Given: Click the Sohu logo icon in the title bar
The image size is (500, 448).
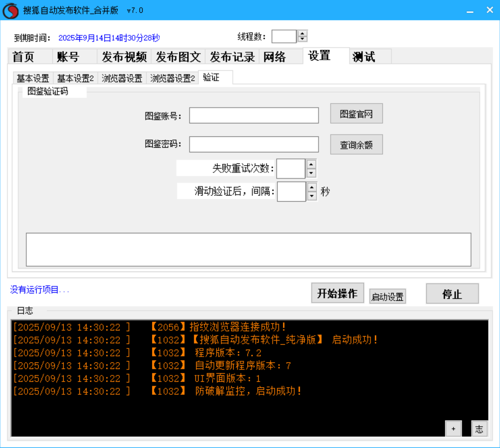Looking at the screenshot, I should pyautogui.click(x=11, y=10).
